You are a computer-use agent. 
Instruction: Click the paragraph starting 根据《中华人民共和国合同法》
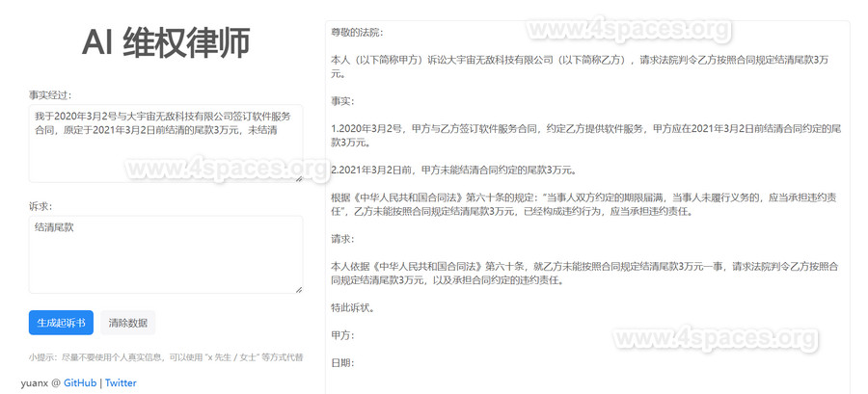click(x=585, y=204)
